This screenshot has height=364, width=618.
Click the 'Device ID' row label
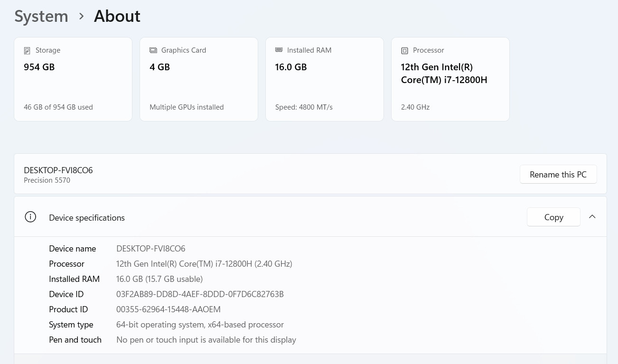(66, 294)
